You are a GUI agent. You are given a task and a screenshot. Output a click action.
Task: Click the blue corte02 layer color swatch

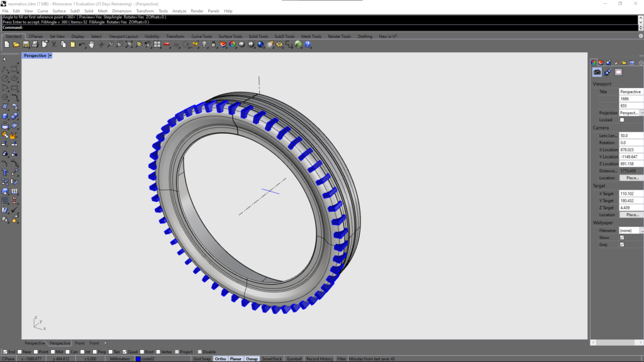pos(138,359)
